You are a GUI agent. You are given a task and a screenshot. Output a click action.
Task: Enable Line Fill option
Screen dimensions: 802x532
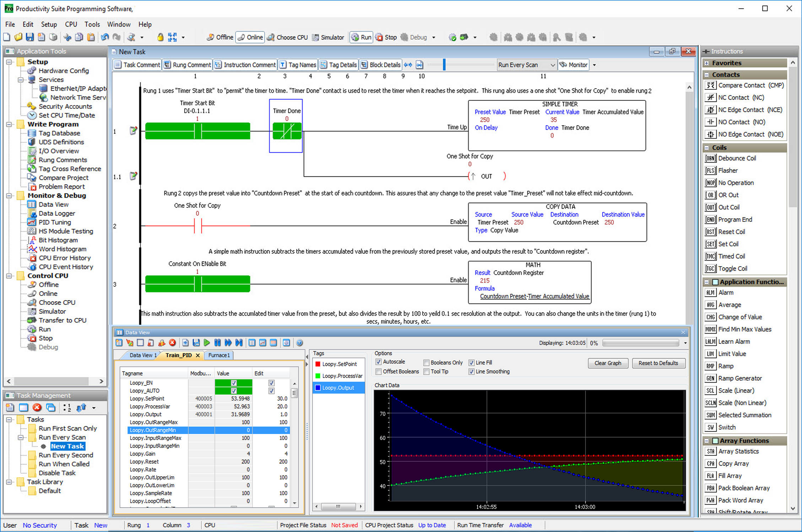tap(472, 362)
